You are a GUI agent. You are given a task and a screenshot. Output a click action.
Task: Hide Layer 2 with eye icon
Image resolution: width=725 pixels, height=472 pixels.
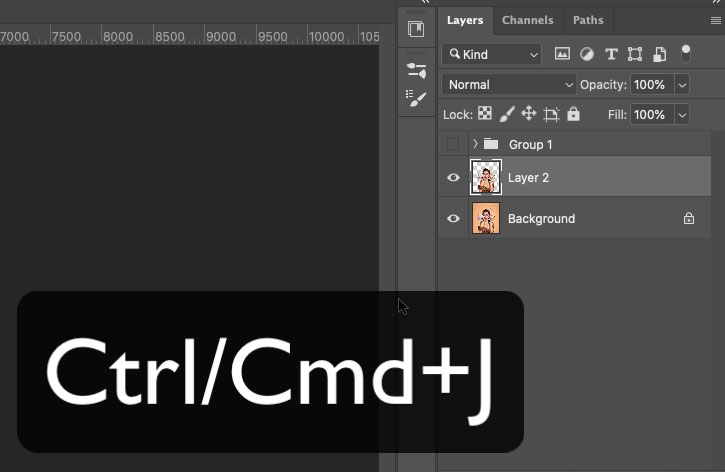coord(453,177)
